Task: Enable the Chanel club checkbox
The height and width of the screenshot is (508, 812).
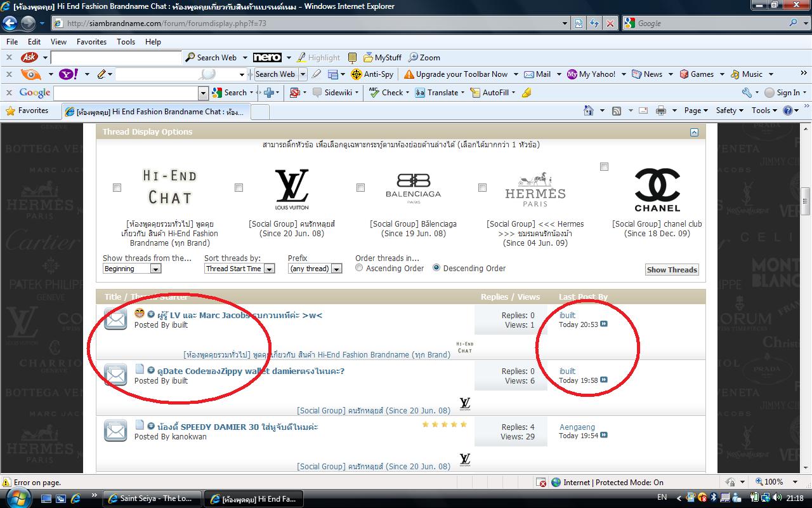Action: (x=604, y=166)
